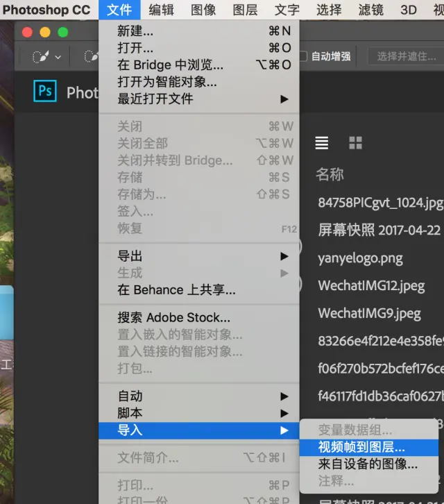This screenshot has width=444, height=504.
Task: Click the Photoshop Ps logo icon
Action: click(x=45, y=91)
